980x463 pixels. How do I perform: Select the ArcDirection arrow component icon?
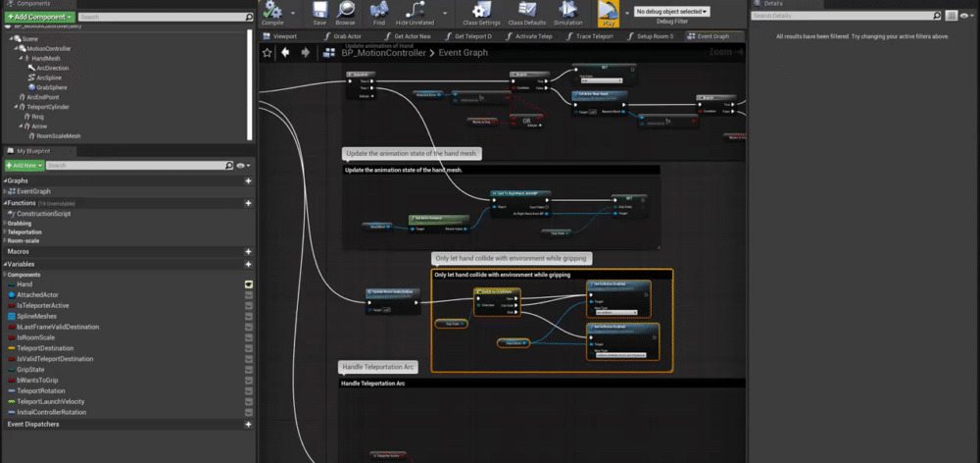point(31,69)
